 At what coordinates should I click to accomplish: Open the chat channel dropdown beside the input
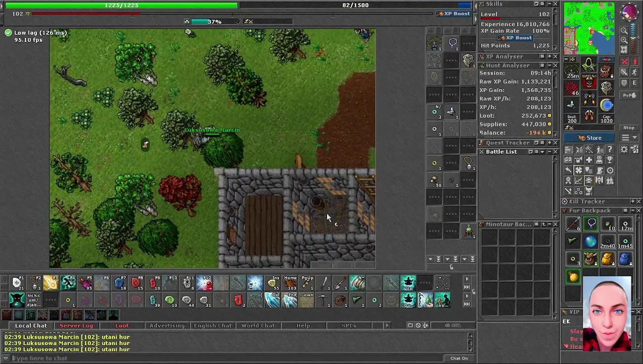point(6,358)
